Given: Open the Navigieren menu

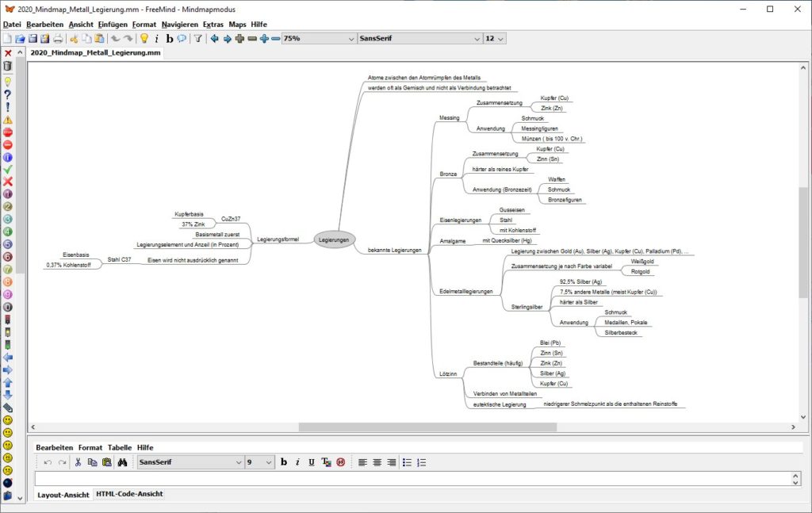Looking at the screenshot, I should click(x=180, y=25).
